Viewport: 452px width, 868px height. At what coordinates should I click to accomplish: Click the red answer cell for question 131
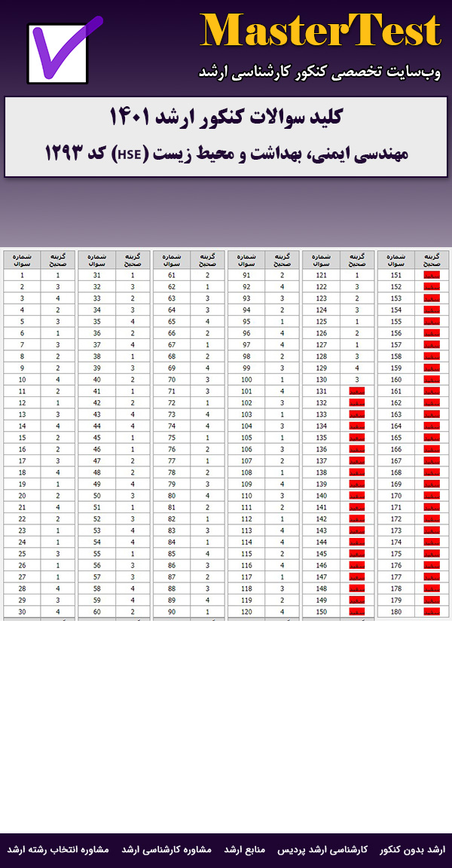[x=358, y=392]
